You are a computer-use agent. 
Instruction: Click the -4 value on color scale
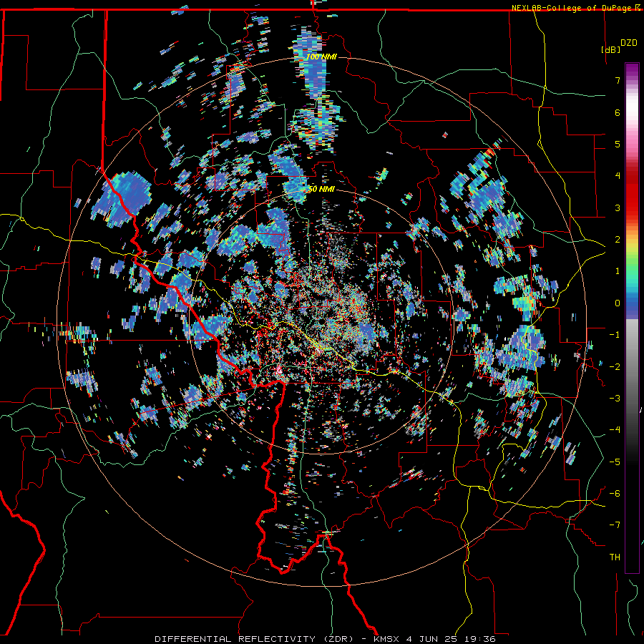615,430
